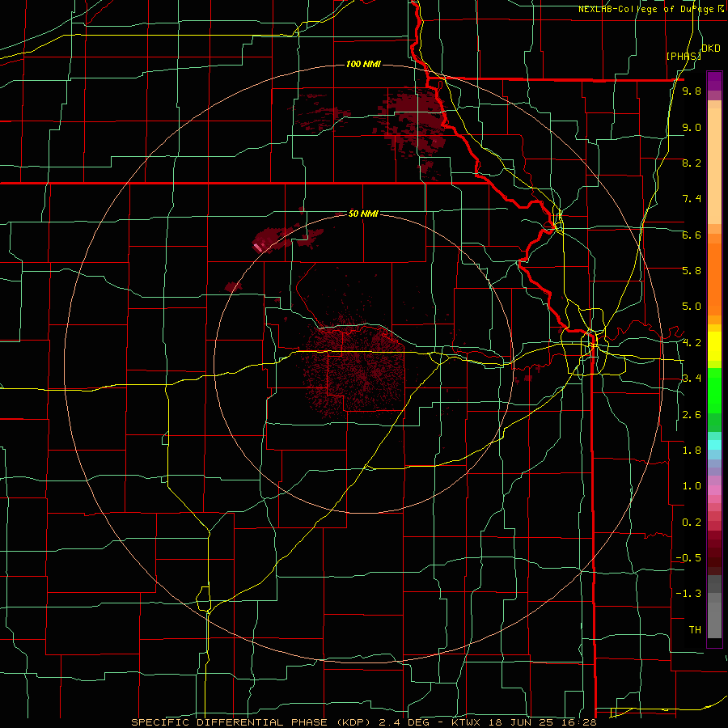The width and height of the screenshot is (728, 728).
Task: Click the 3.4 value on the color scale
Action: click(692, 379)
